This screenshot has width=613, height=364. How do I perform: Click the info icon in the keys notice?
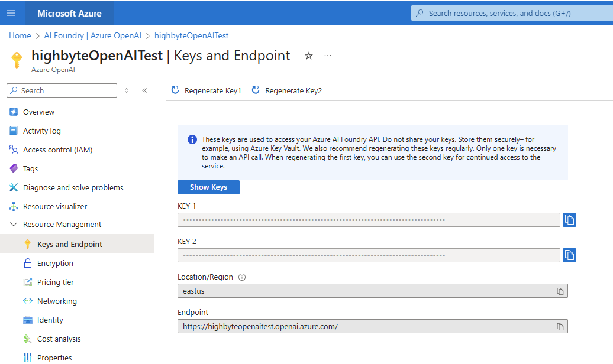click(x=192, y=139)
